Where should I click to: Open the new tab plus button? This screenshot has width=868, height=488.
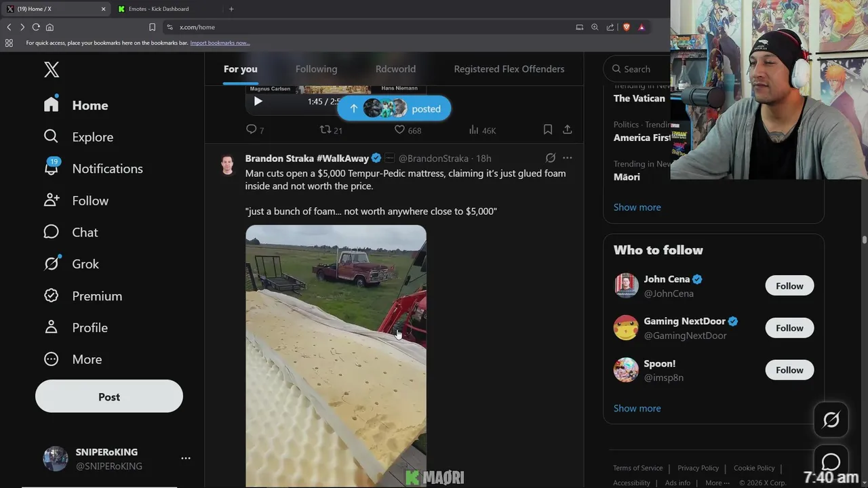tap(231, 9)
